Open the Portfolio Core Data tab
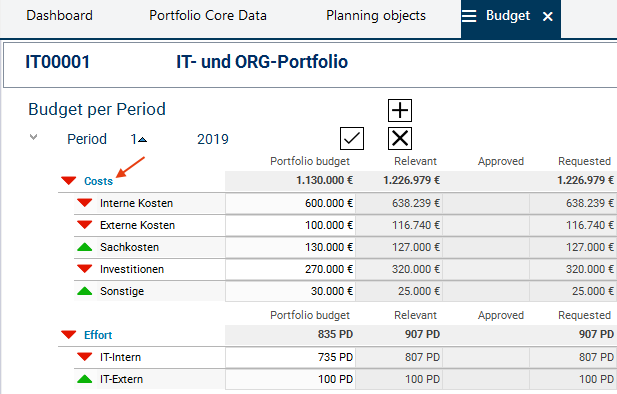The image size is (617, 394). click(208, 16)
